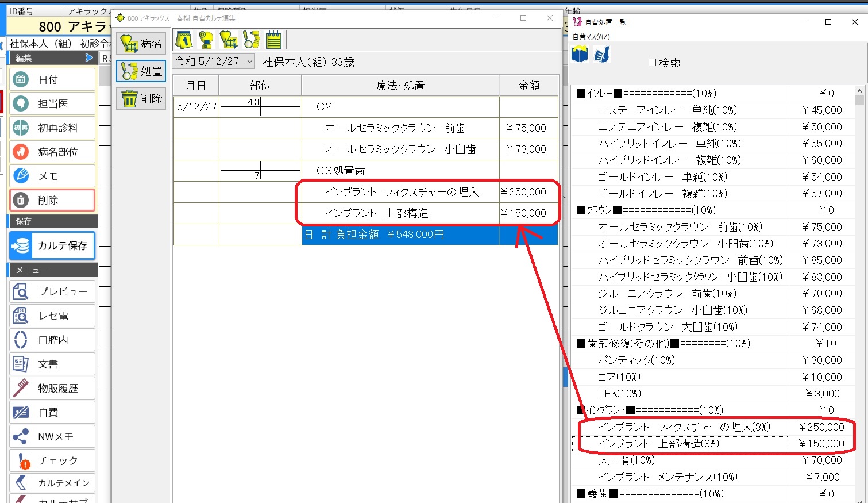Click the calendar icon in the toolbar
Viewport: 868px width, 503px height.
[184, 40]
